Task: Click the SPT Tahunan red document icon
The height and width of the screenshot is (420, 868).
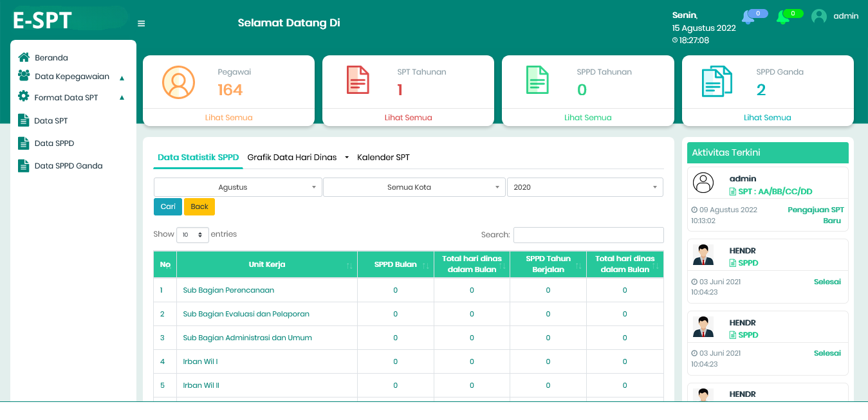Action: pos(358,80)
